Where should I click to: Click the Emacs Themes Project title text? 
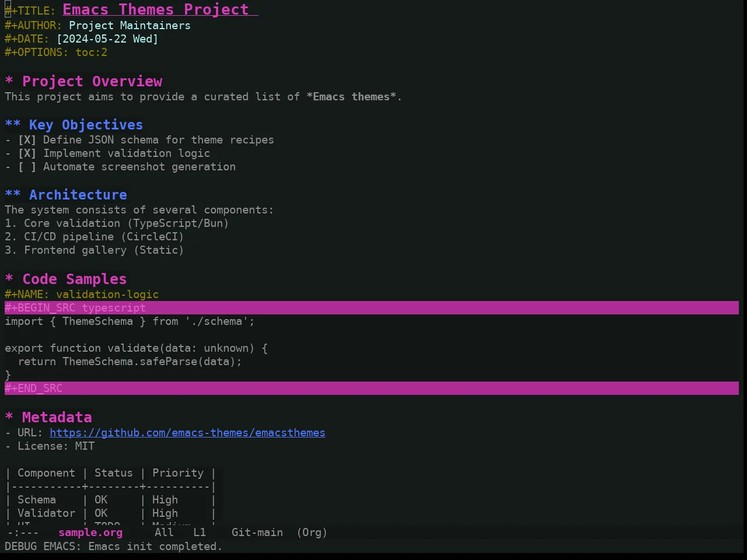156,10
